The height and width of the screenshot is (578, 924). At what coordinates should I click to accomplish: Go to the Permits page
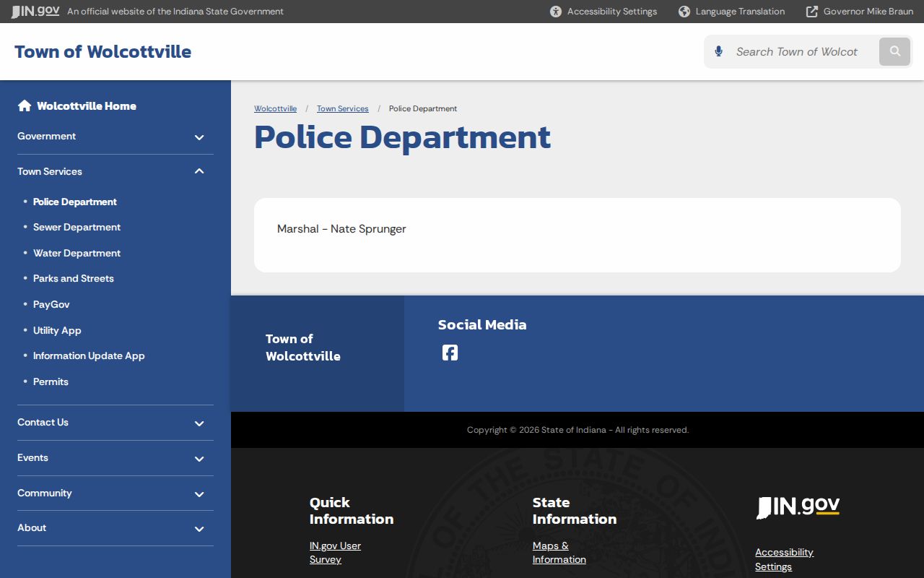(x=51, y=381)
